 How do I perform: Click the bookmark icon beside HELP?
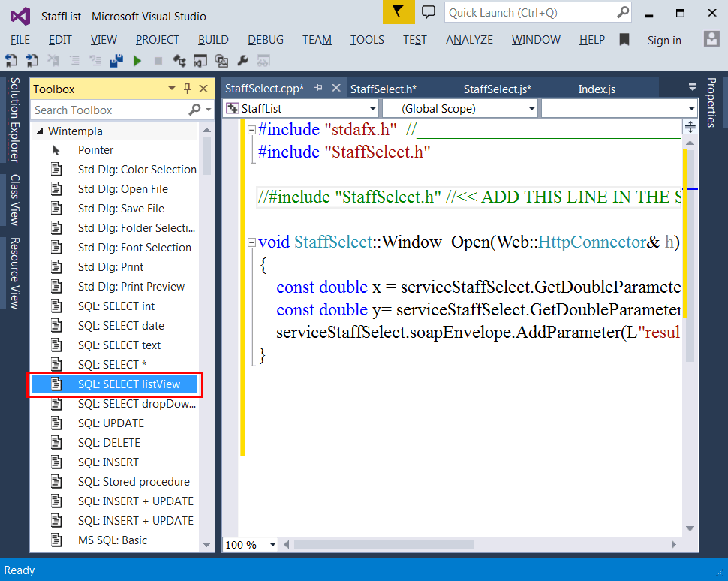point(624,40)
